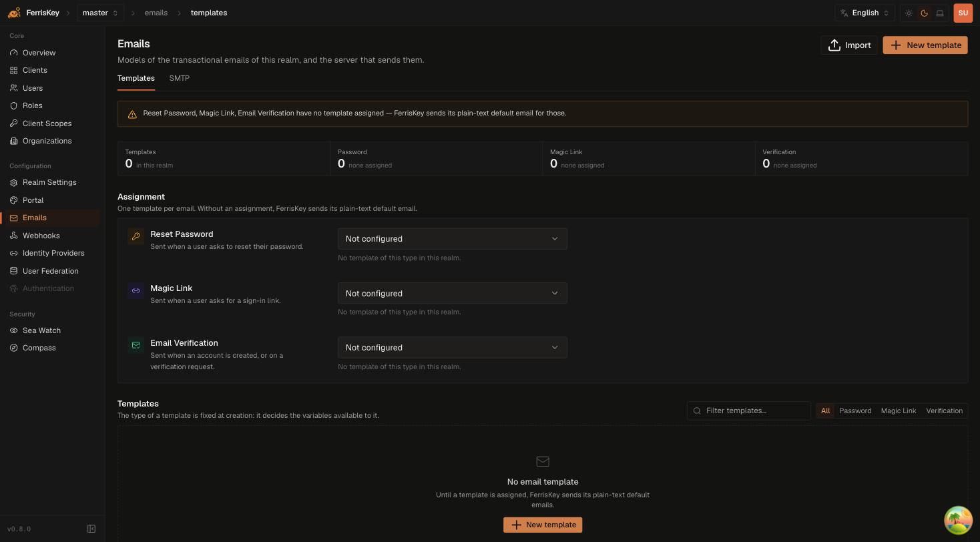
Task: Click the Client Scopes key icon
Action: [14, 123]
